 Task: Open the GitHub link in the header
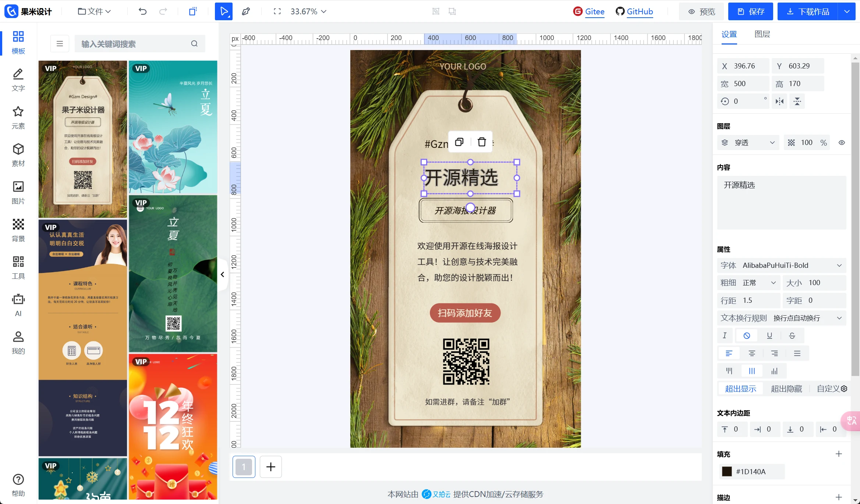coord(634,11)
